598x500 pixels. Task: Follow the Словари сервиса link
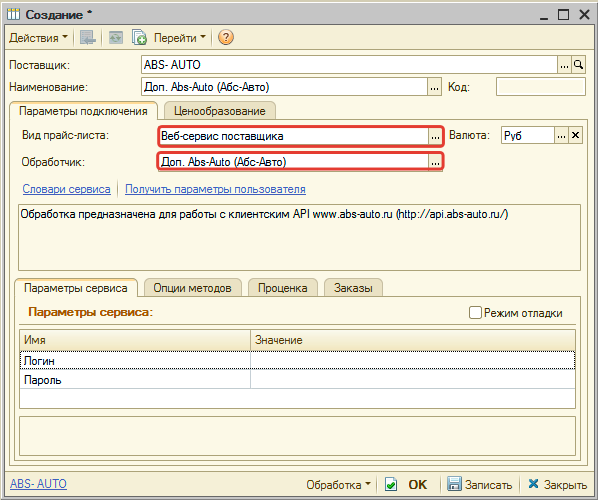click(x=66, y=189)
